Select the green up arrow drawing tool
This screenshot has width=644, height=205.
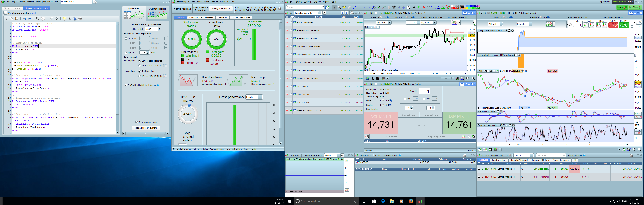point(419,7)
